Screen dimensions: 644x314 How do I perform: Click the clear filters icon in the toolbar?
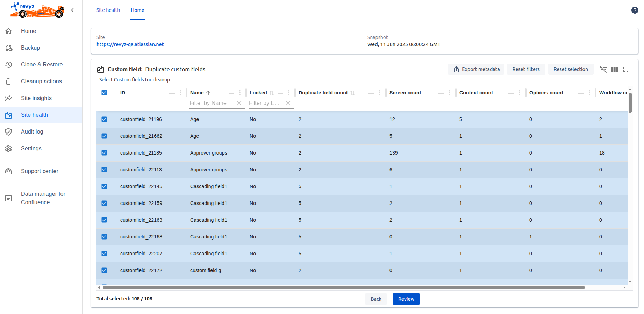pos(603,69)
